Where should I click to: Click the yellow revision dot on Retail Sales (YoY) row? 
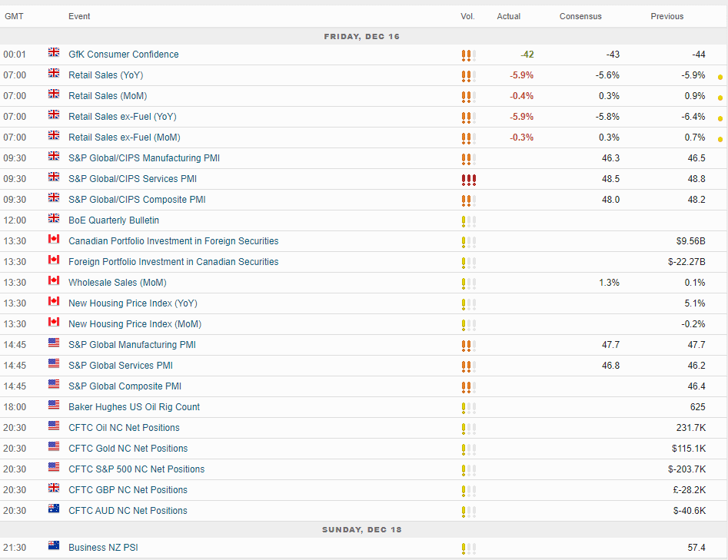tap(720, 78)
